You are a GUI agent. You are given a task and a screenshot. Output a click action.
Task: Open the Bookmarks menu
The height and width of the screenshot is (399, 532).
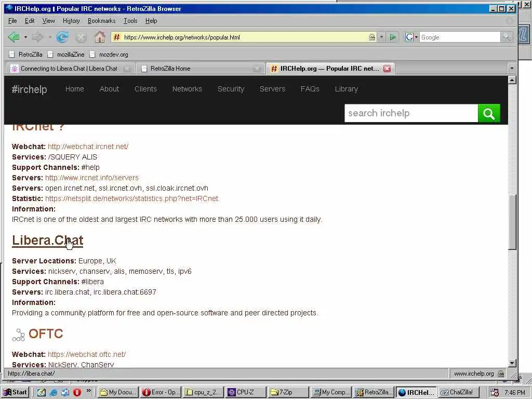101,21
